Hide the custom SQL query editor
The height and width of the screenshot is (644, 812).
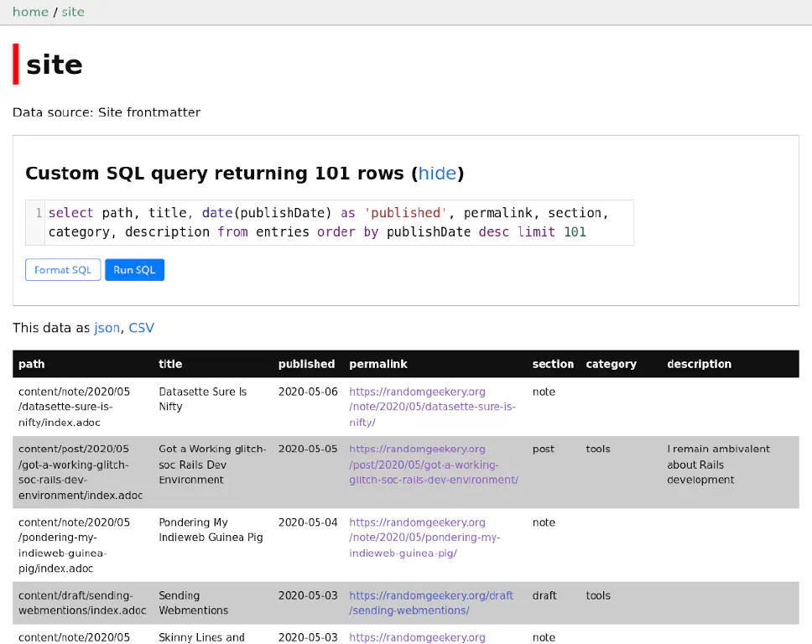tap(437, 174)
